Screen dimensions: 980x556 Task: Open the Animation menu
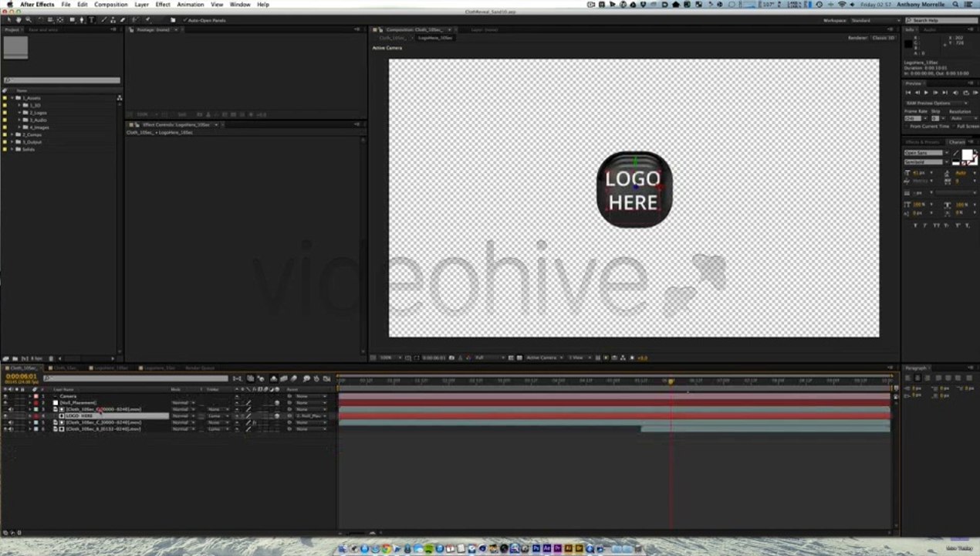(x=190, y=5)
